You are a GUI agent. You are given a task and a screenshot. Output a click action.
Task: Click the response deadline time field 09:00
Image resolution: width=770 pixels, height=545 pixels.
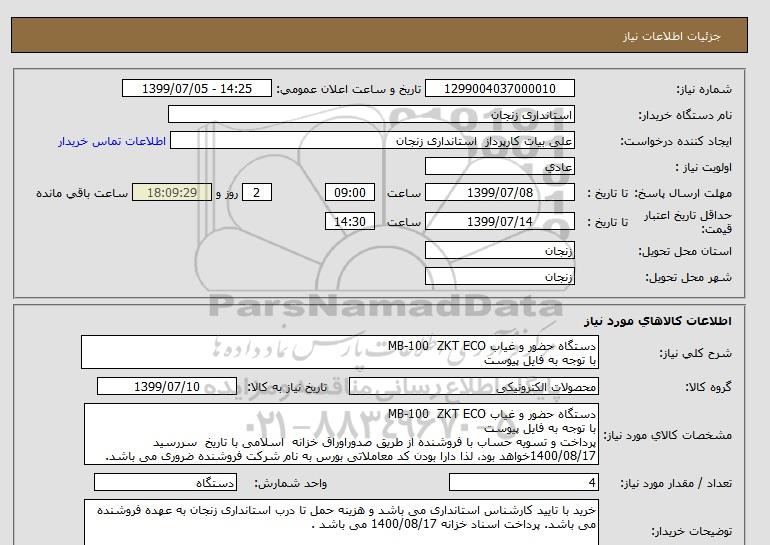point(350,192)
